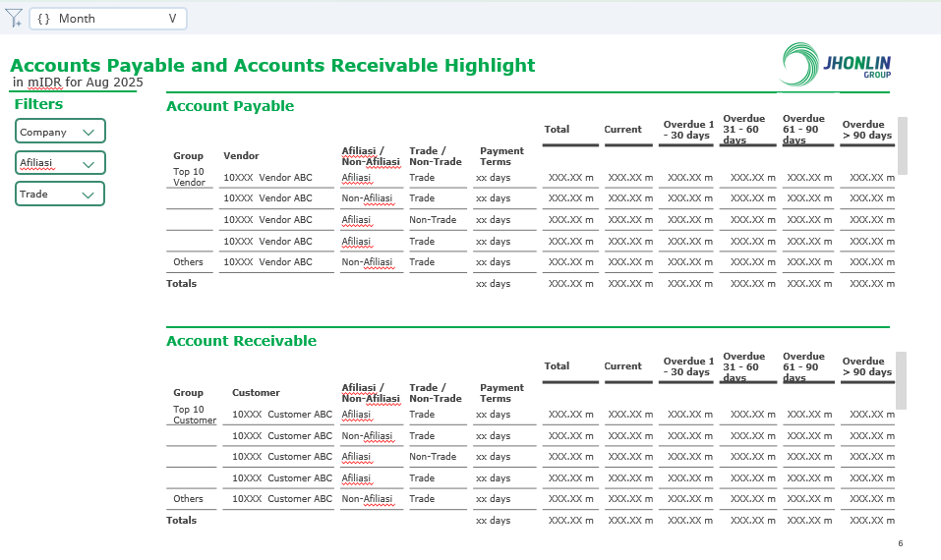
Task: Click the Total header in Account Payable
Action: 557,129
